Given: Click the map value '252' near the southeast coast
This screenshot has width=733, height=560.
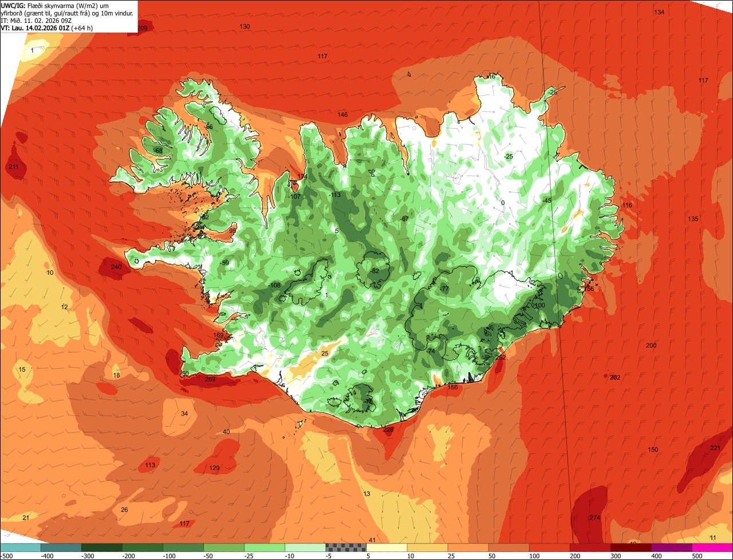Looking at the screenshot, I should (501, 357).
